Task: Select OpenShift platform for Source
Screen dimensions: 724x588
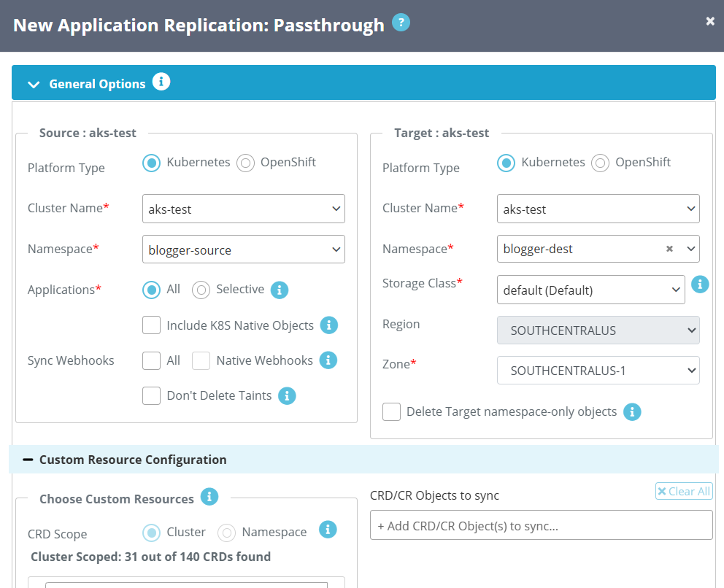Action: click(x=246, y=163)
